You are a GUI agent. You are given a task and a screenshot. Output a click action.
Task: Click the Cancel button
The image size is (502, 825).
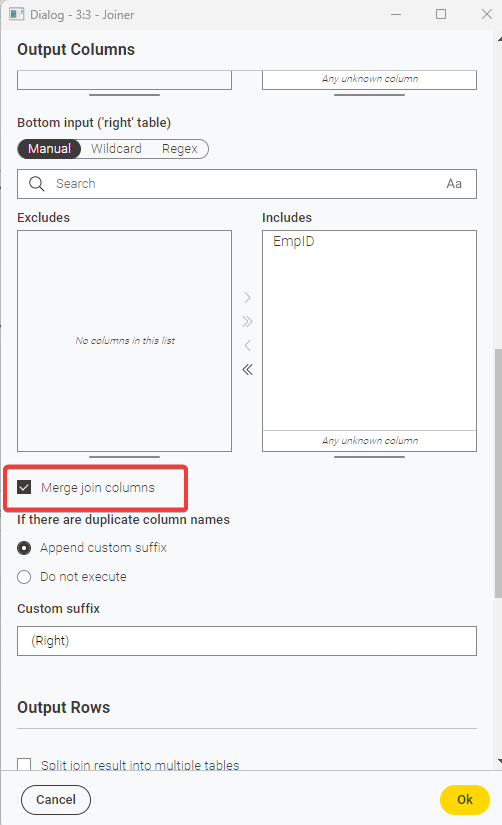point(56,800)
